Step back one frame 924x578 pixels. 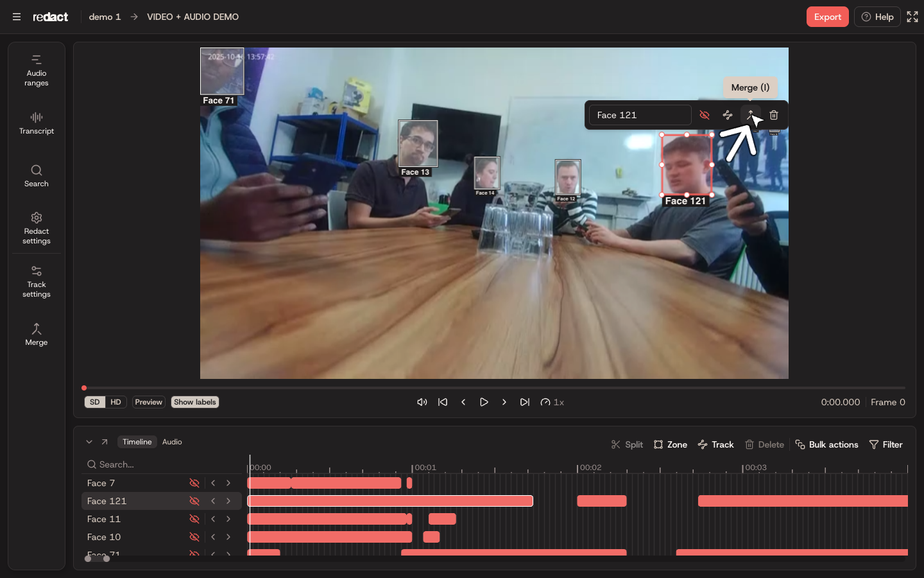463,402
